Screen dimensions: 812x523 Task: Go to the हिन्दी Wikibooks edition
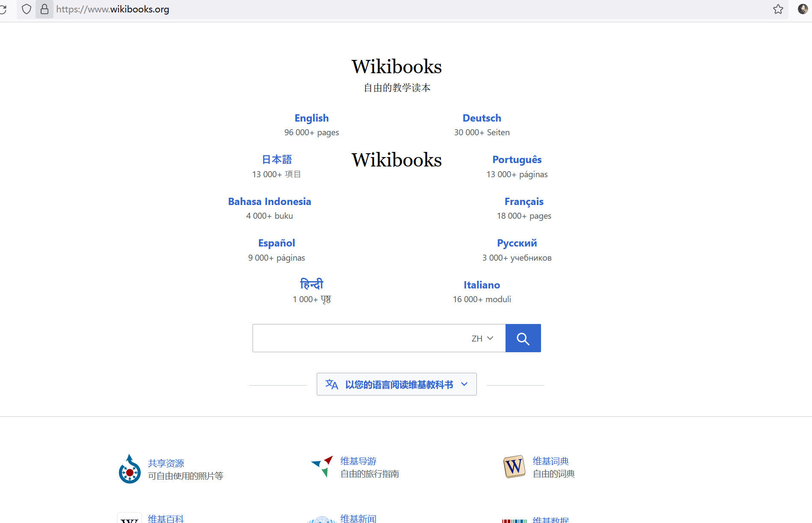coord(312,284)
